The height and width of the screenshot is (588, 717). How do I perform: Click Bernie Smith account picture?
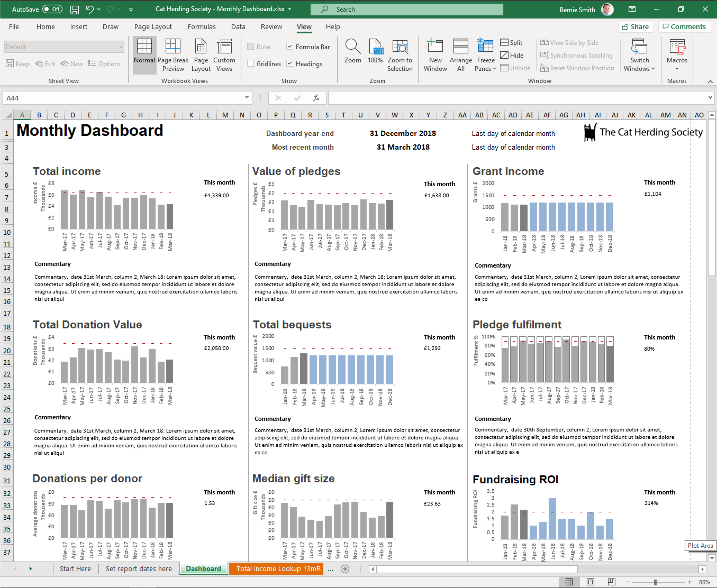point(607,10)
